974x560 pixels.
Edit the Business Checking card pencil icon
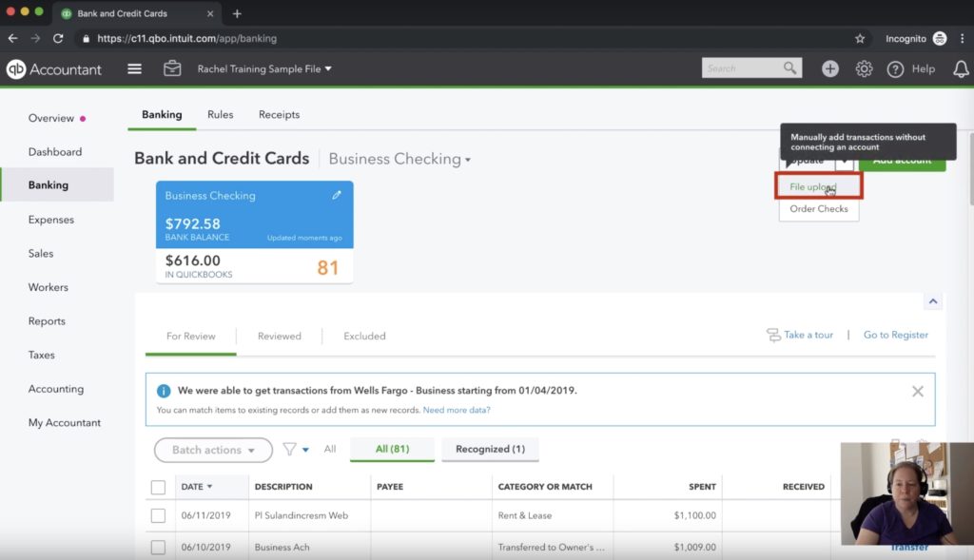[336, 195]
